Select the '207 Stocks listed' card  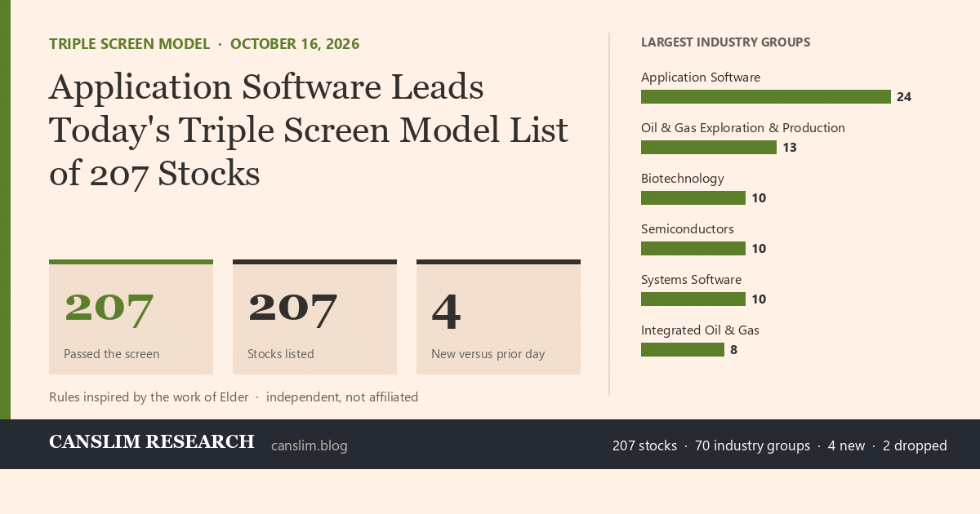pyautogui.click(x=314, y=317)
